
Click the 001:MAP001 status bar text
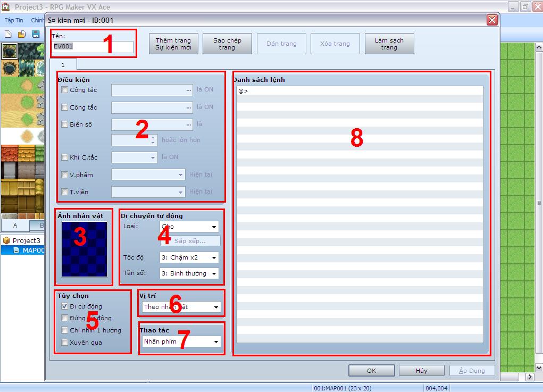coord(342,388)
